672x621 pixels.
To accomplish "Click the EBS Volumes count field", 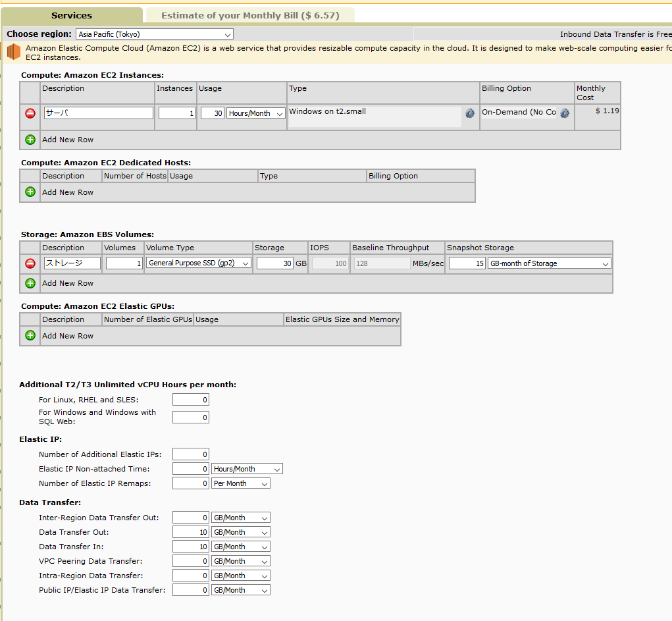I will coord(124,263).
